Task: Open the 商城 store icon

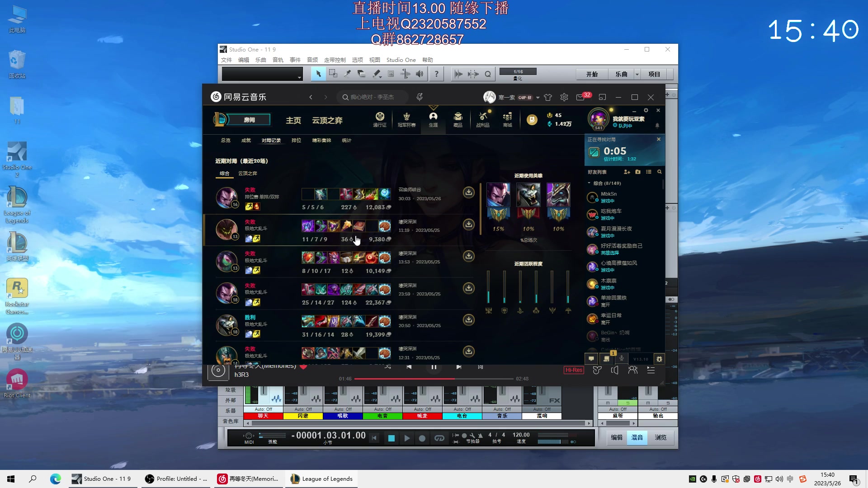Action: point(508,120)
